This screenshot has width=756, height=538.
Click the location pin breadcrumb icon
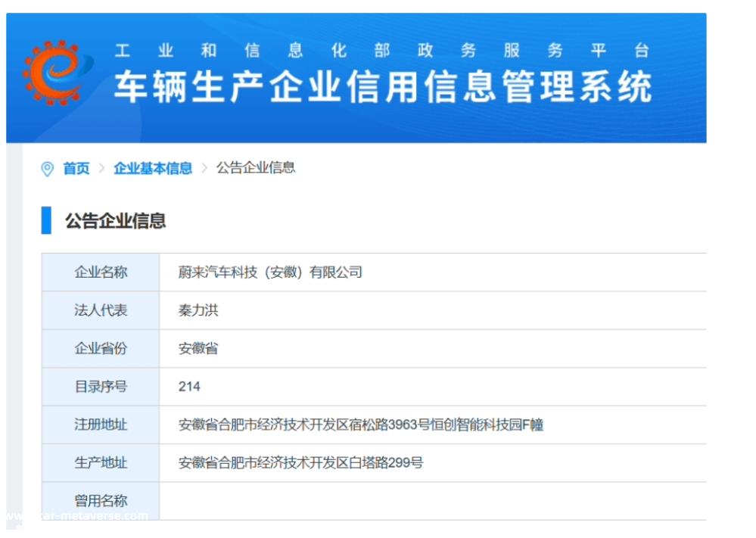pos(47,169)
